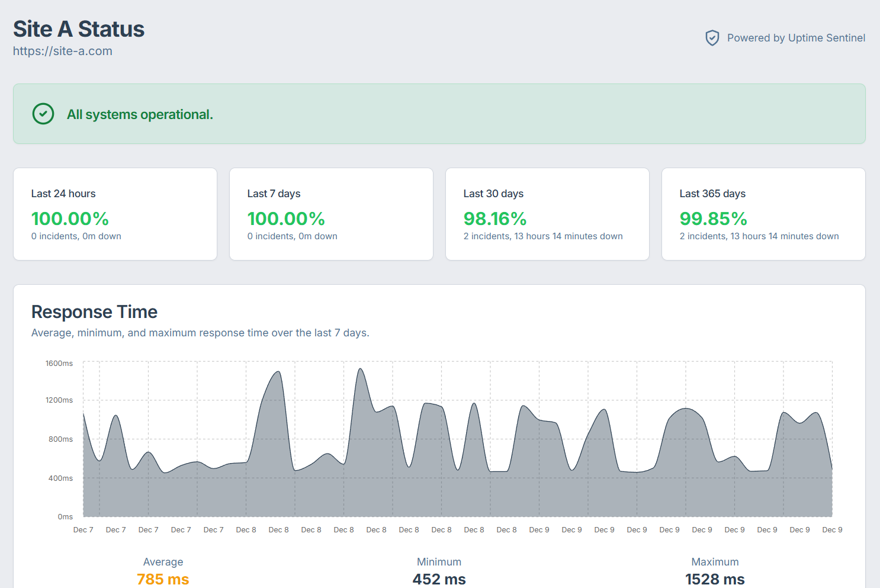Screen dimensions: 880x588
Task: Click the 452 ms minimum value
Action: point(439,579)
